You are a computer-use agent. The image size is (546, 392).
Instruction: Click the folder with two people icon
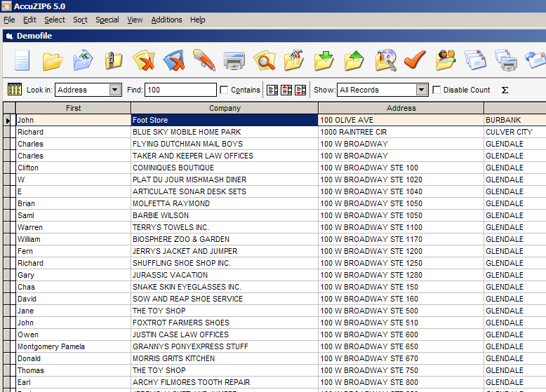coord(446,60)
